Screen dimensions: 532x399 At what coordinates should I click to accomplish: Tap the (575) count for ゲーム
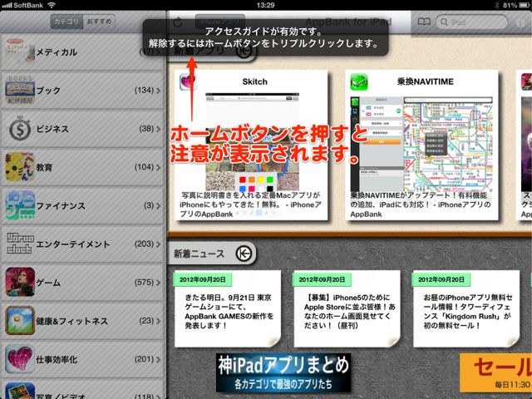145,282
